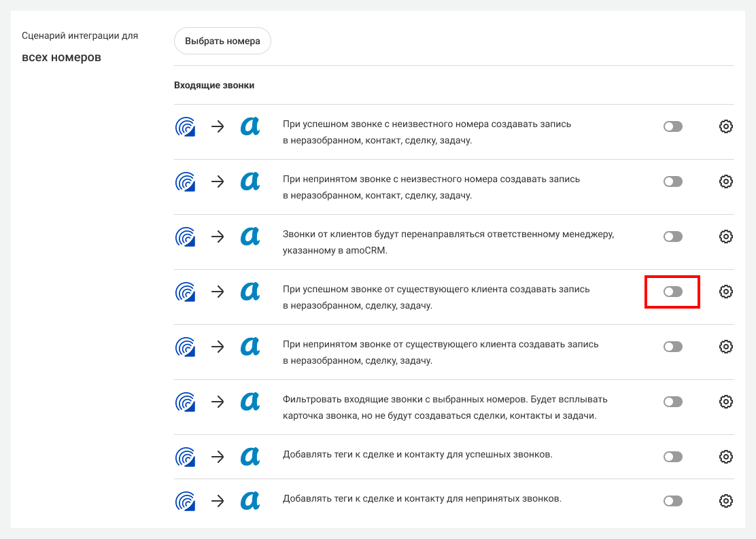Click amoCRM logo in missed-call tags row

[250, 500]
